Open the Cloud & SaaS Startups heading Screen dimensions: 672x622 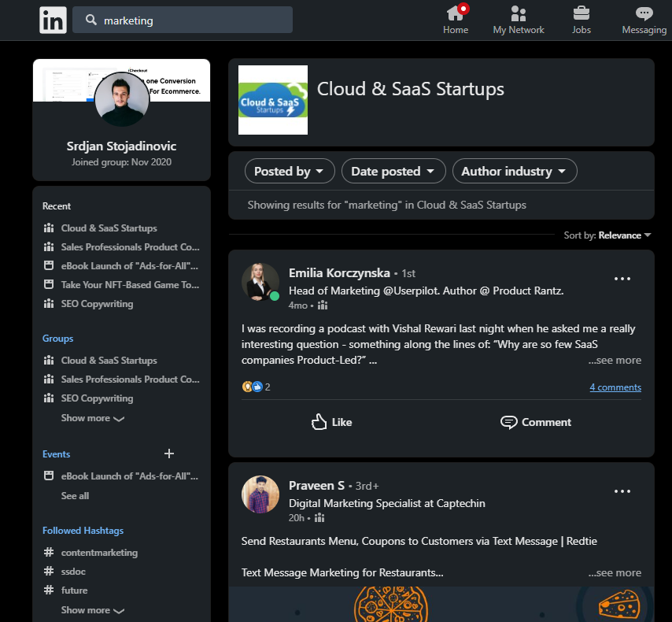click(x=410, y=89)
